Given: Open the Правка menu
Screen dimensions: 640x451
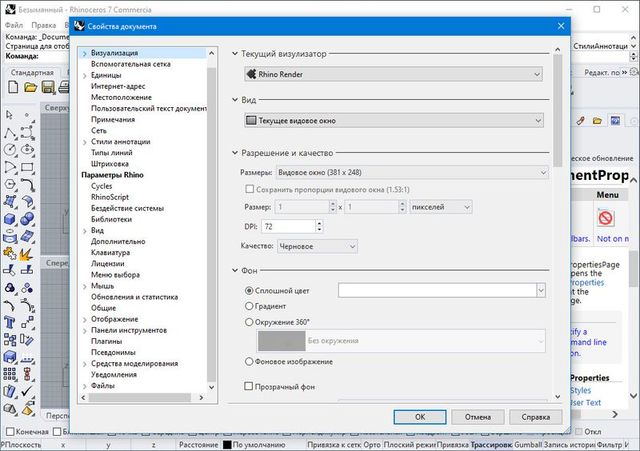Looking at the screenshot, I should (44, 23).
